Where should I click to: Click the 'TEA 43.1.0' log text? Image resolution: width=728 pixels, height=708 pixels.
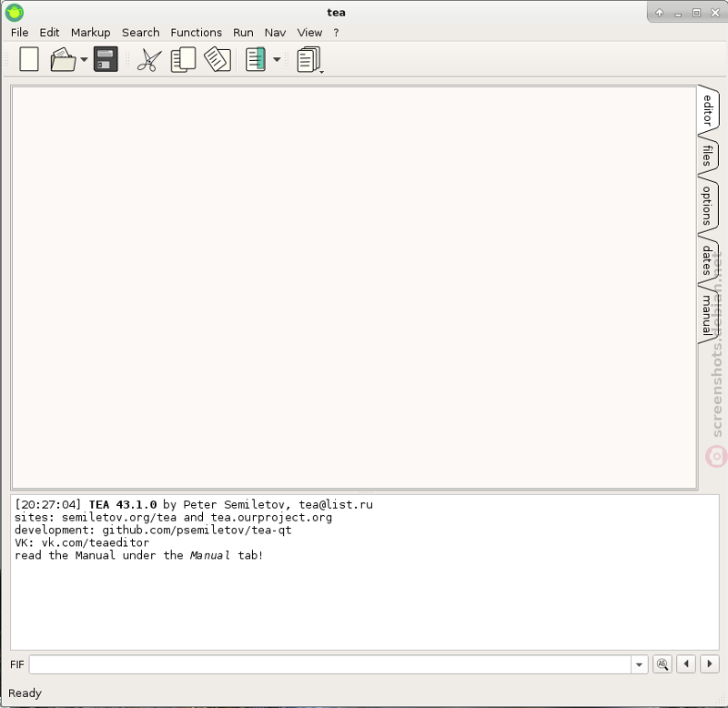tap(123, 505)
